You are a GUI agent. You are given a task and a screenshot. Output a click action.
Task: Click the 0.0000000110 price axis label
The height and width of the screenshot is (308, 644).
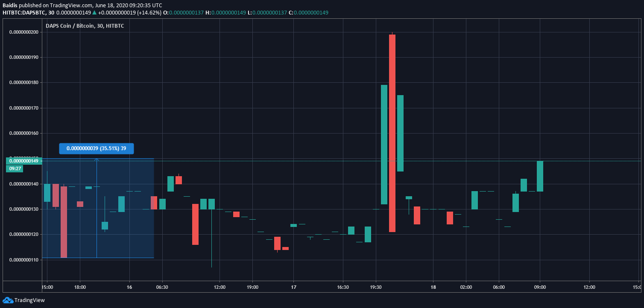click(x=24, y=260)
